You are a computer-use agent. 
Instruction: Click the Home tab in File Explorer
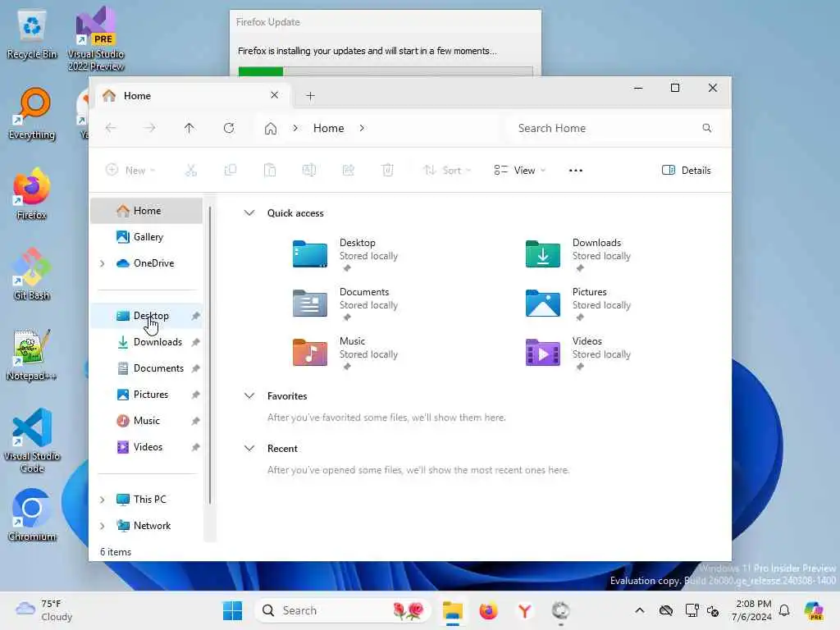(x=193, y=96)
